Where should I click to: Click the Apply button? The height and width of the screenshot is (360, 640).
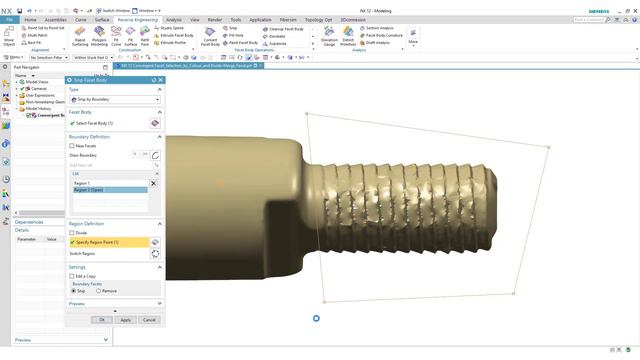126,320
